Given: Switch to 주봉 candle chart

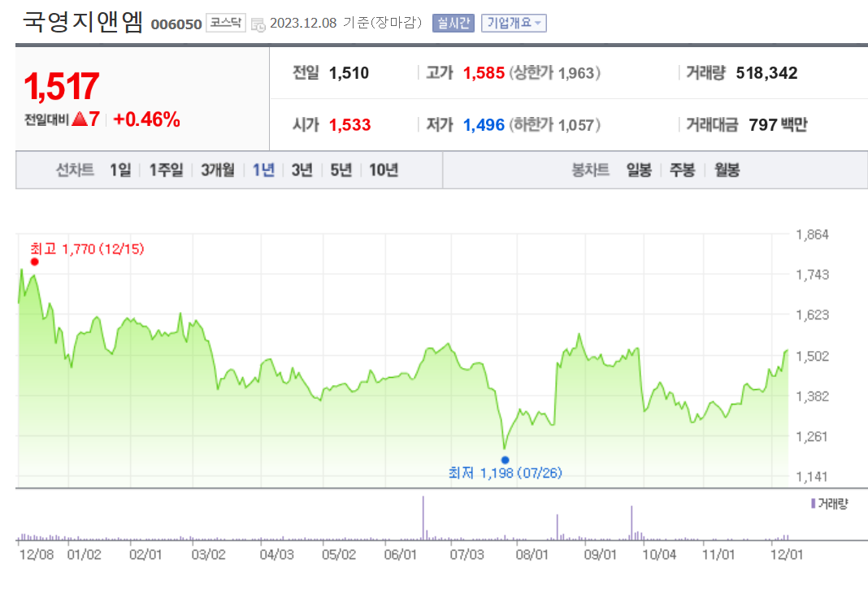Looking at the screenshot, I should (682, 170).
